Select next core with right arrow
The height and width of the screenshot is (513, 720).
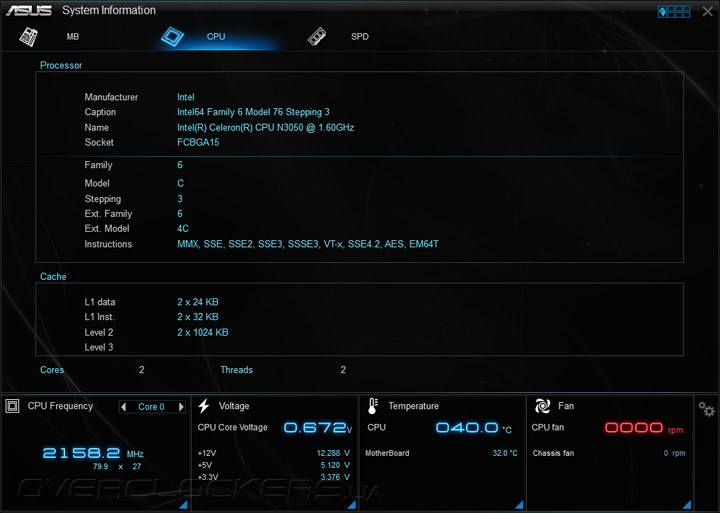pos(181,406)
